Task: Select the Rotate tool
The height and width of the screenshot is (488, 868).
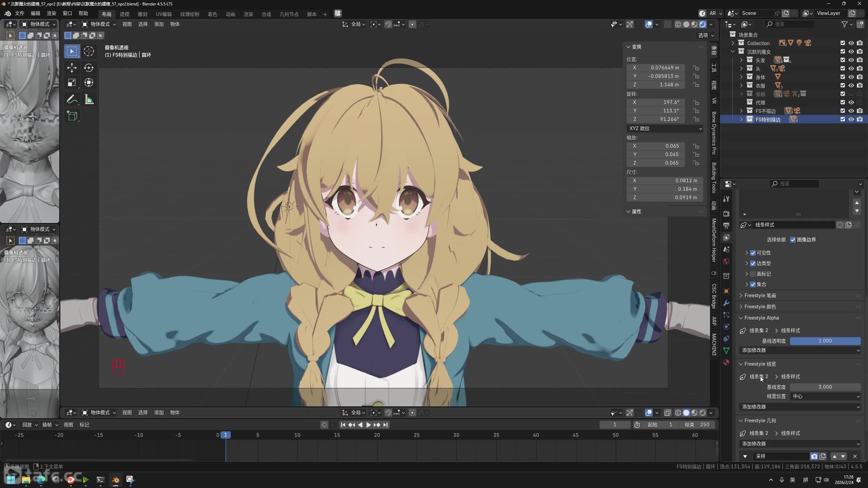Action: coord(88,68)
